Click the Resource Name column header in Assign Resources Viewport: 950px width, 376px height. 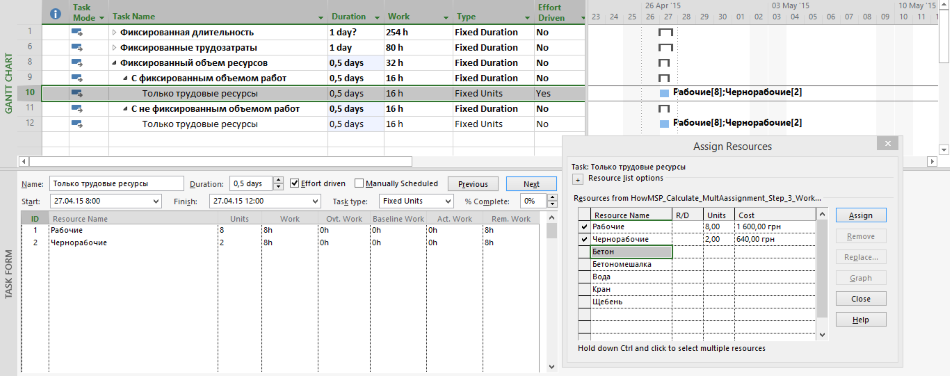tap(631, 215)
